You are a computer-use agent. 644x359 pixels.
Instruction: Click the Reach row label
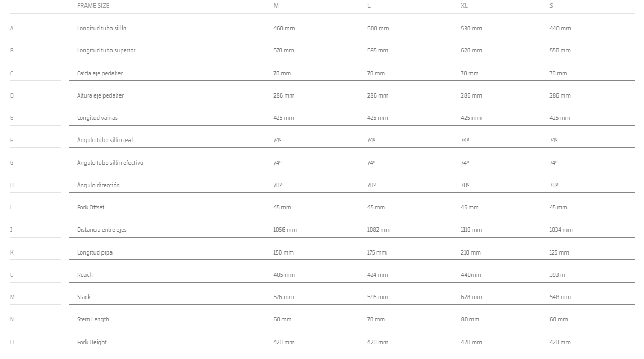85,275
